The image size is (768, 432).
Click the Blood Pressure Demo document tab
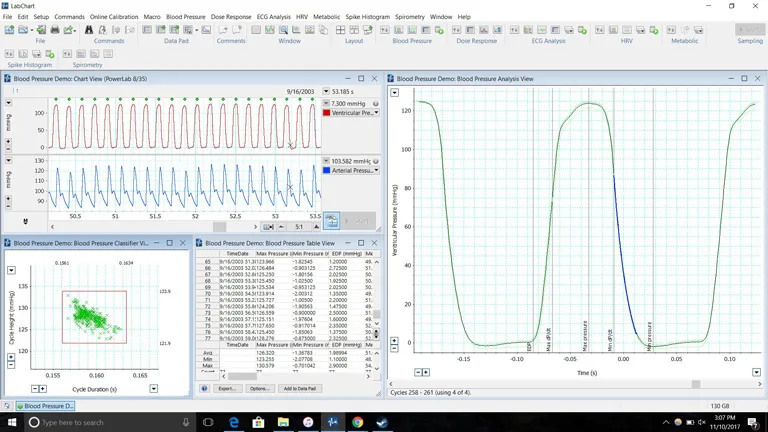(x=43, y=406)
